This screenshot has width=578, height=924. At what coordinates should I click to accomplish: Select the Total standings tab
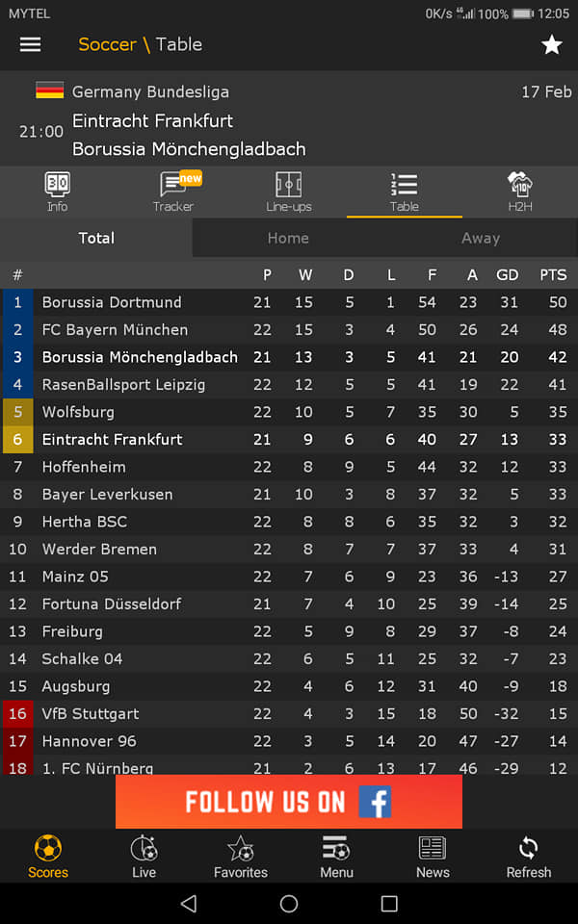[96, 238]
